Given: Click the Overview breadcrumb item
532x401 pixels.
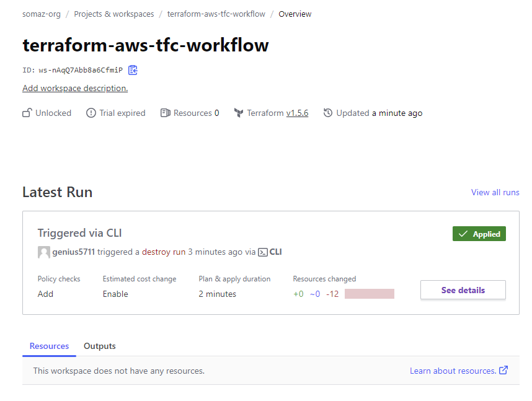Looking at the screenshot, I should pyautogui.click(x=295, y=14).
